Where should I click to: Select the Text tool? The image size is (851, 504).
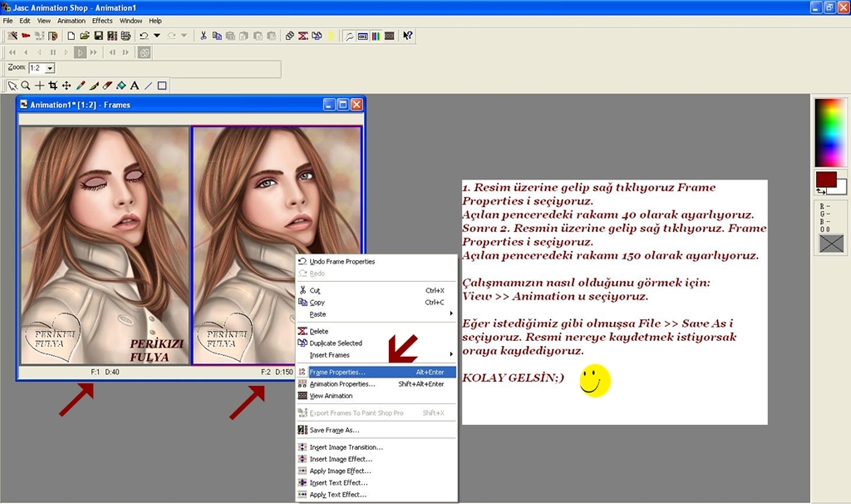coord(134,86)
